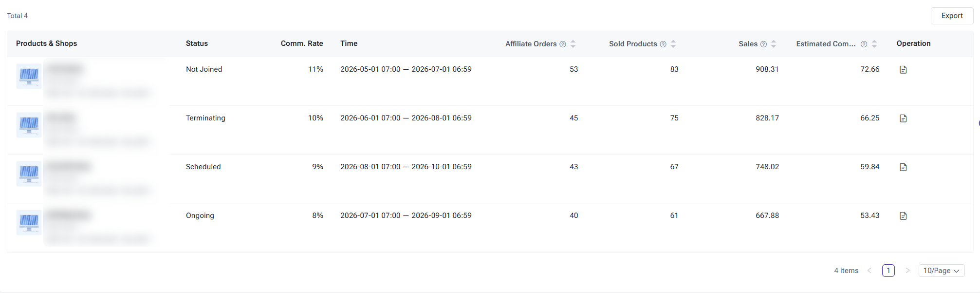The width and height of the screenshot is (980, 293).
Task: Show help tooltip for Sold Products
Action: coord(663,44)
